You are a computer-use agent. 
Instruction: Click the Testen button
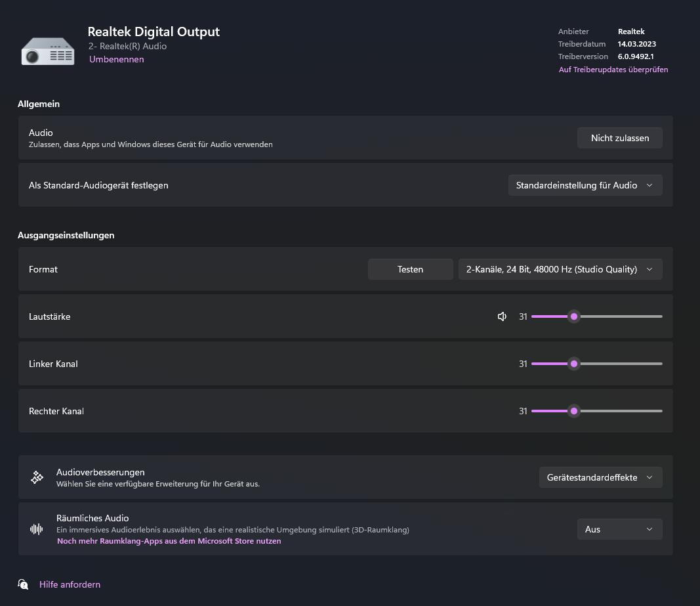click(410, 269)
